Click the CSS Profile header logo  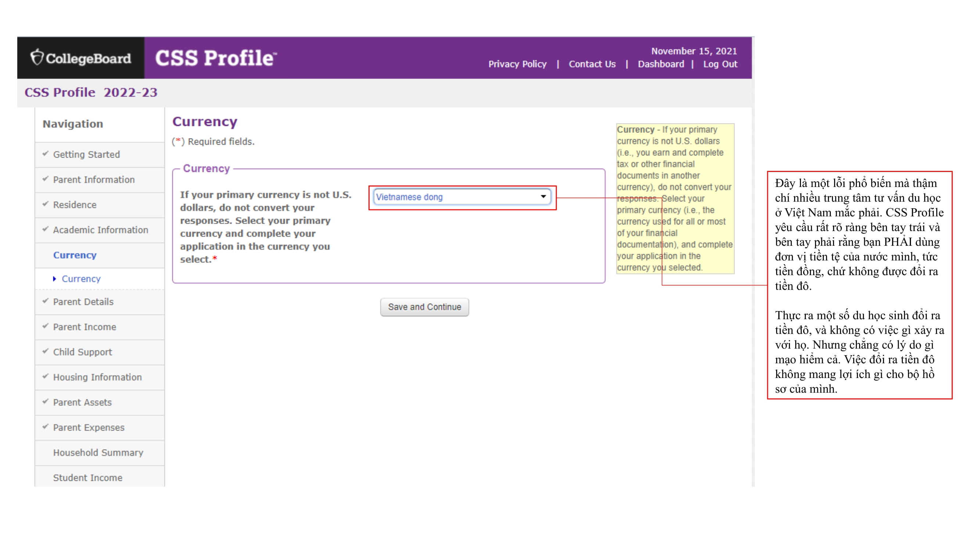tap(215, 58)
